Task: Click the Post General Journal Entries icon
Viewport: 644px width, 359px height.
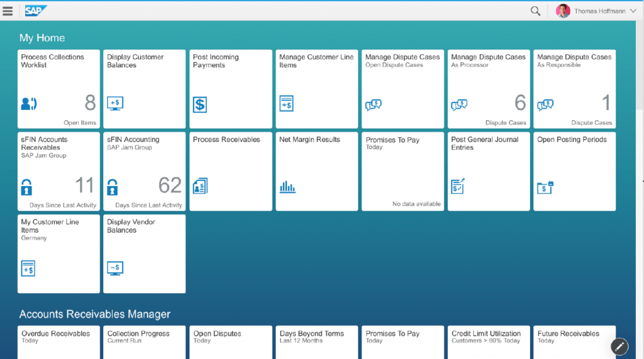Action: coord(458,185)
